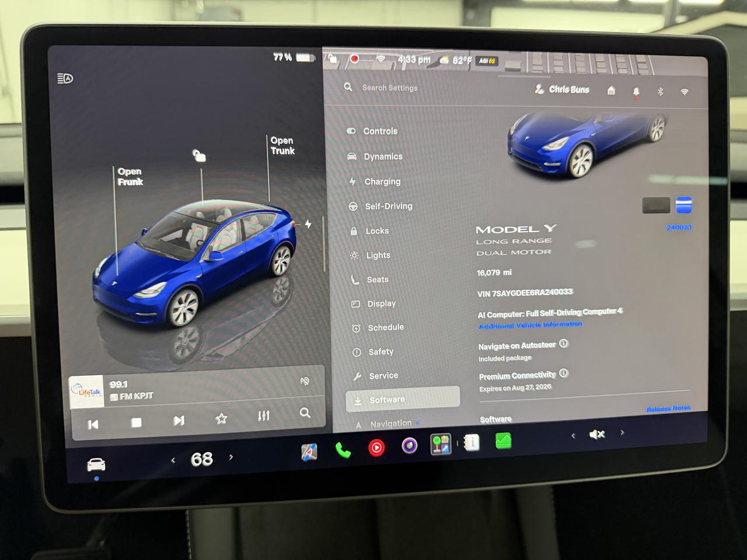Tap the auto high-beam headlight icon
The height and width of the screenshot is (560, 747).
coord(65,78)
